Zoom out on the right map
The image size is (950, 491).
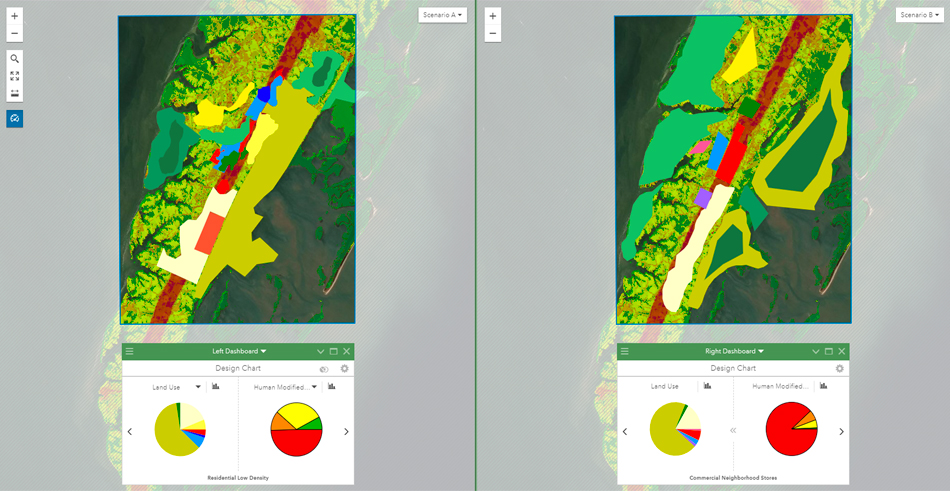(x=493, y=33)
